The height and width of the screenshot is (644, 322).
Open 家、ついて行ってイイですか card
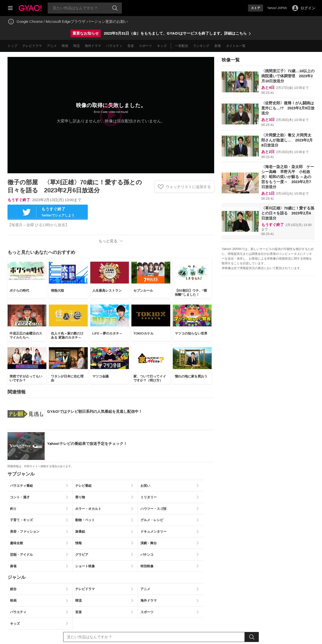pos(151,364)
